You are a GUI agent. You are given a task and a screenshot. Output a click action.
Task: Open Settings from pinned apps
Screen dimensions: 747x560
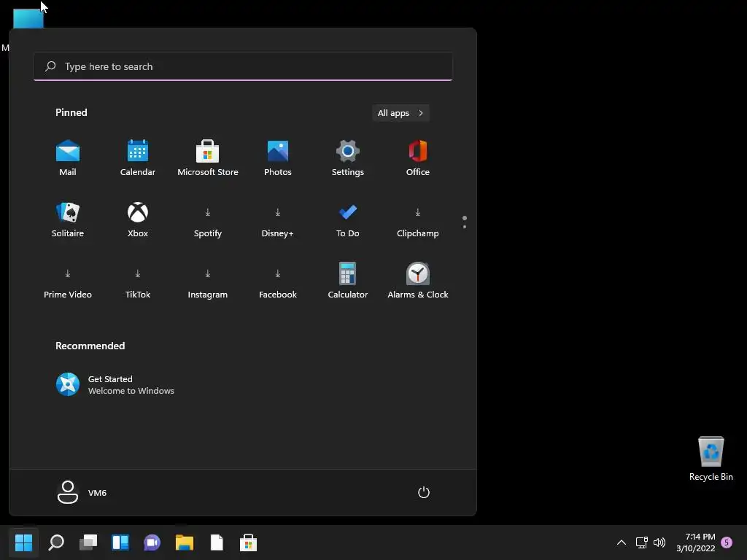pyautogui.click(x=348, y=158)
